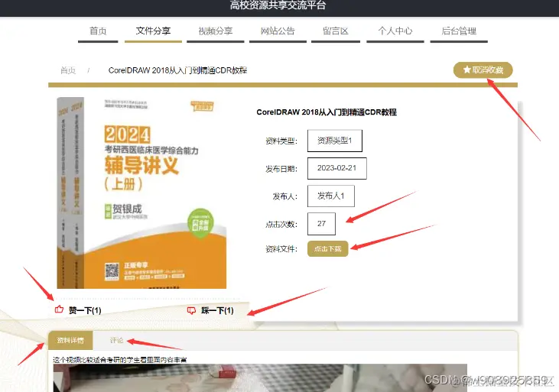Click the 发布人1 field
This screenshot has width=559, height=392.
(x=331, y=196)
